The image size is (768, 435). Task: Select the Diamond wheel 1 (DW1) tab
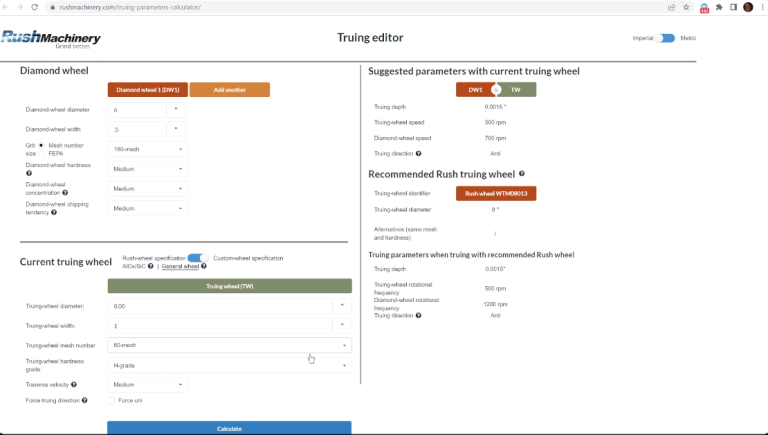tap(148, 90)
